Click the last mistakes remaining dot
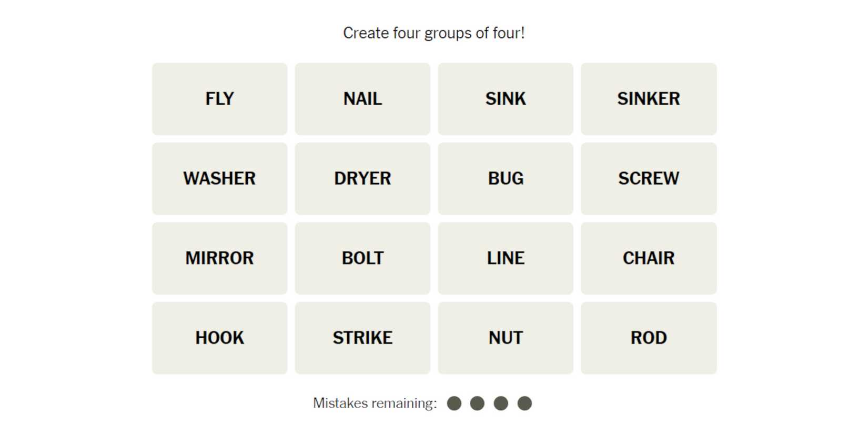 pyautogui.click(x=524, y=403)
